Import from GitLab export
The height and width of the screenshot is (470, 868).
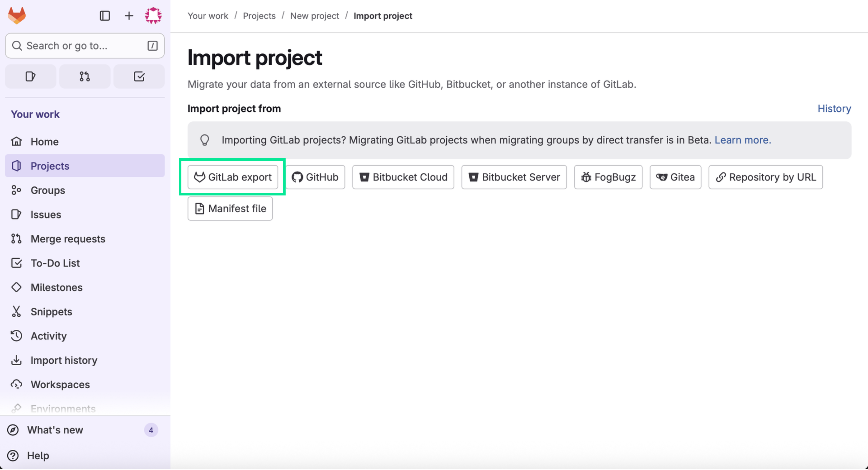(233, 177)
